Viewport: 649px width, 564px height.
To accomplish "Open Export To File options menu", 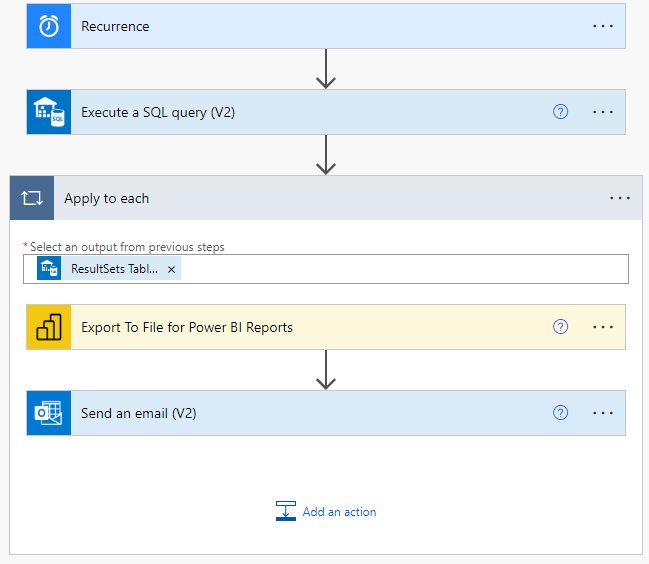I will coord(603,327).
